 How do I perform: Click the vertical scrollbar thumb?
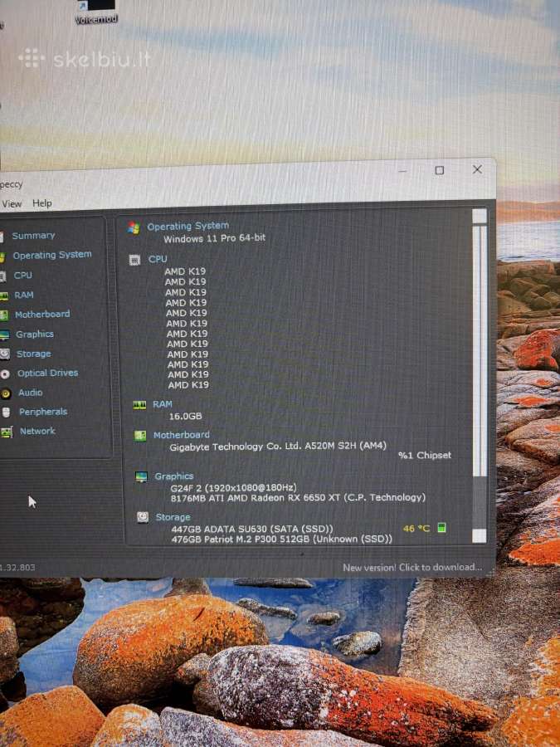480,350
